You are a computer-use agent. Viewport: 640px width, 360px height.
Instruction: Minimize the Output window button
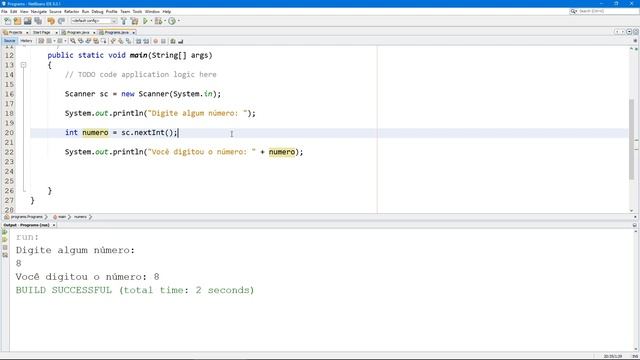(634, 225)
